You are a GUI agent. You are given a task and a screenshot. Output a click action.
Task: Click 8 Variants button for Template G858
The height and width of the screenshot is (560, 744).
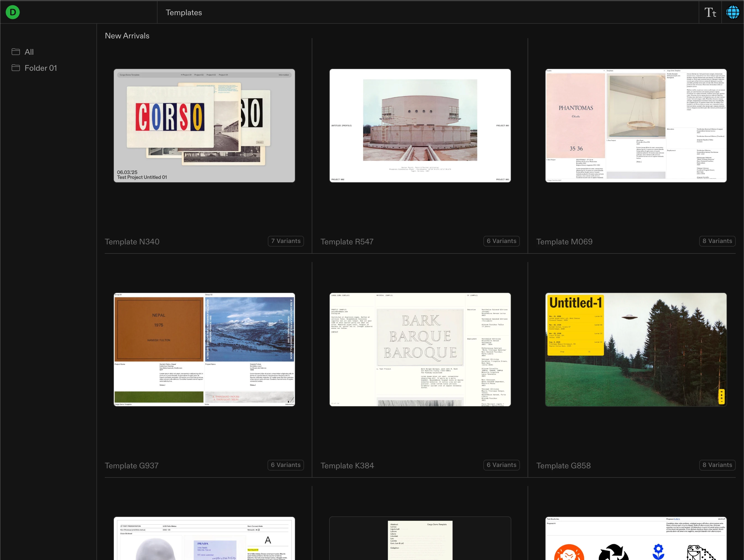[717, 465]
